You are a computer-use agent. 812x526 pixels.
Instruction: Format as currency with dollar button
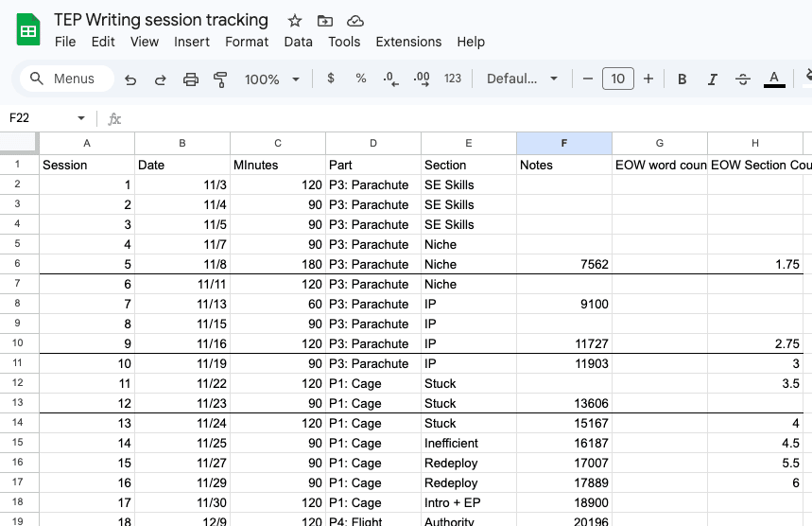(330, 79)
